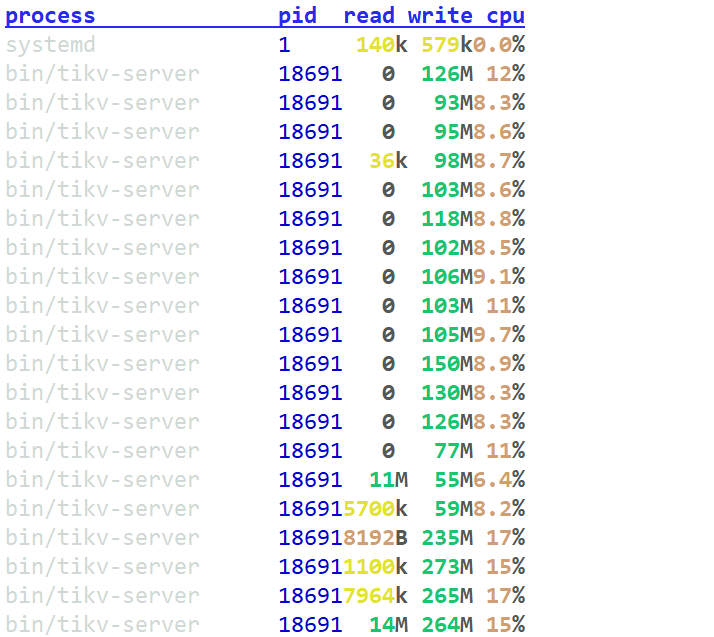Click the 'cpu' column header

505,16
